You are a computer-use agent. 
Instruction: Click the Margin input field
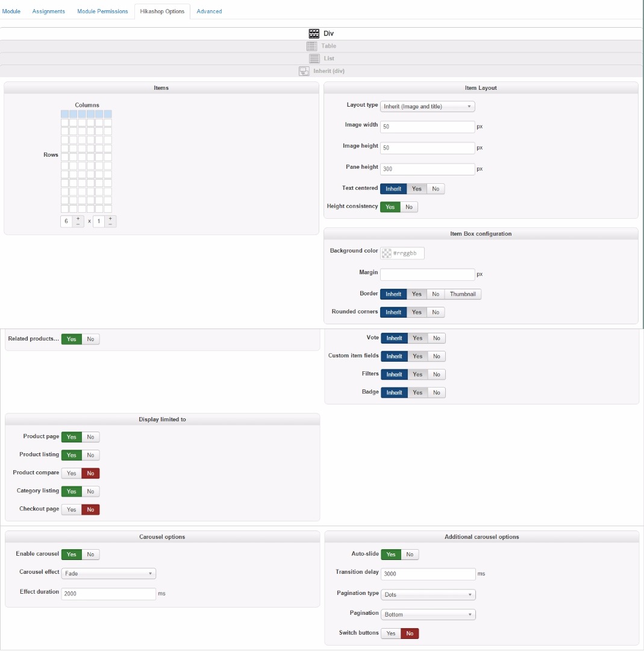coord(427,274)
